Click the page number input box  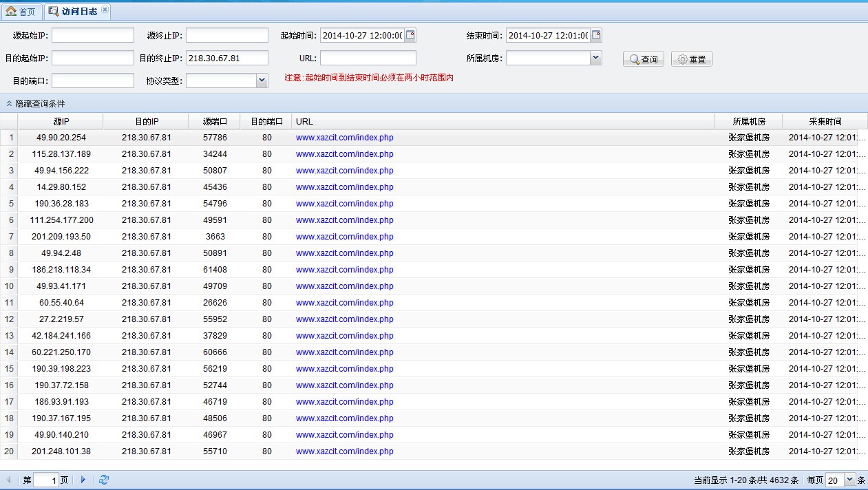tap(45, 480)
